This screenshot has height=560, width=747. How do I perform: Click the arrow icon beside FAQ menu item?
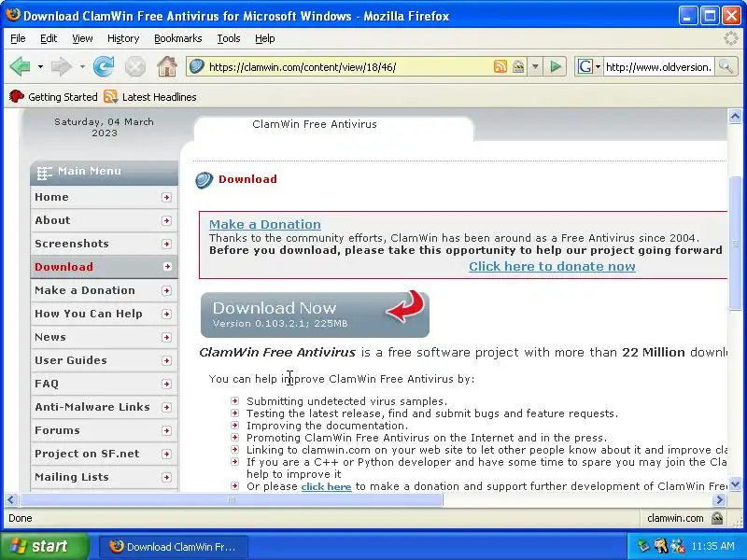[x=166, y=384]
